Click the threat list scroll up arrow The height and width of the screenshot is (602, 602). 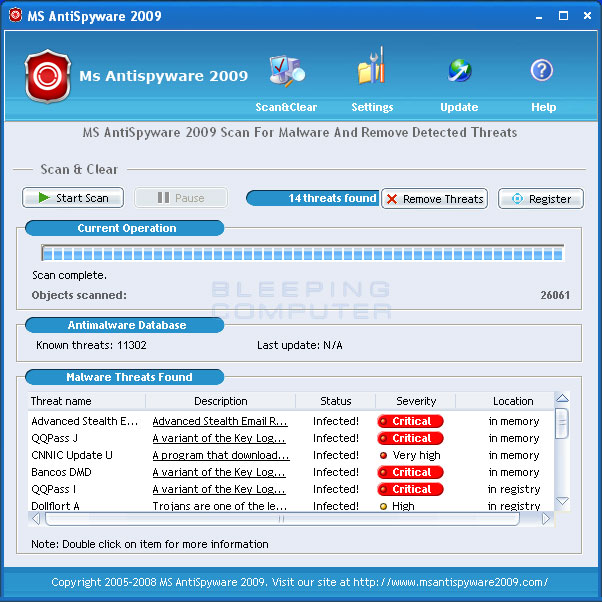(x=562, y=399)
